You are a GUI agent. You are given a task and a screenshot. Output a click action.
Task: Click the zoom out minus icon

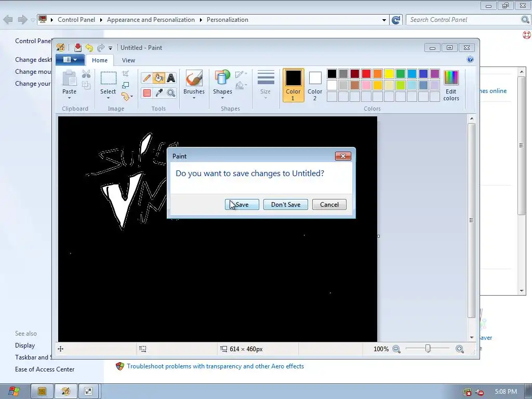[396, 349]
